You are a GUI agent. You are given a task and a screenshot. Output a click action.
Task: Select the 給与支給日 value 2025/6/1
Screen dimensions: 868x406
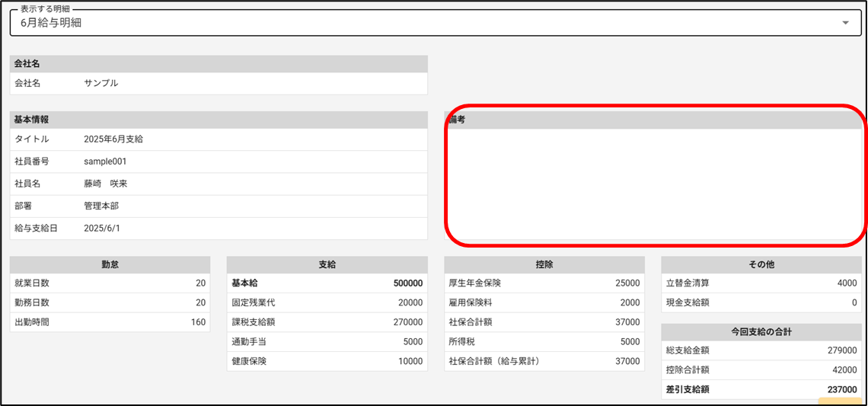point(102,228)
